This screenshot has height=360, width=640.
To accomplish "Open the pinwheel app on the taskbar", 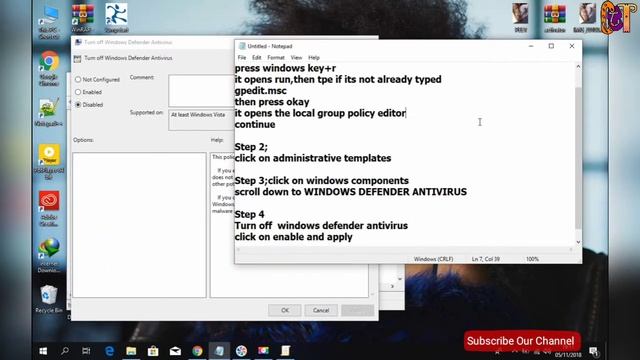I will click(241, 351).
